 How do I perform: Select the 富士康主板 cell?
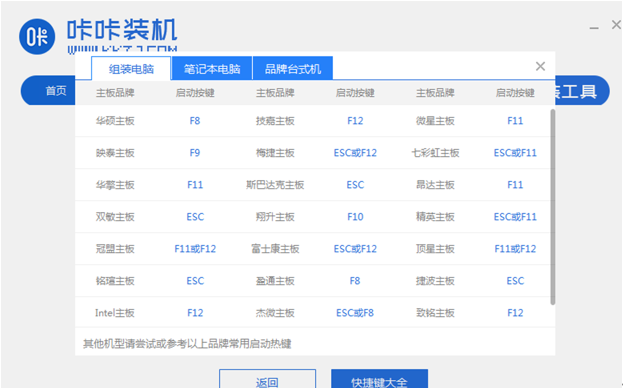pos(275,249)
